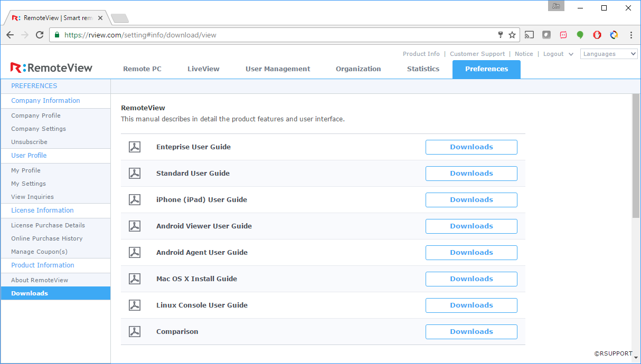
Task: Open the Cast extension icon
Action: coord(529,35)
